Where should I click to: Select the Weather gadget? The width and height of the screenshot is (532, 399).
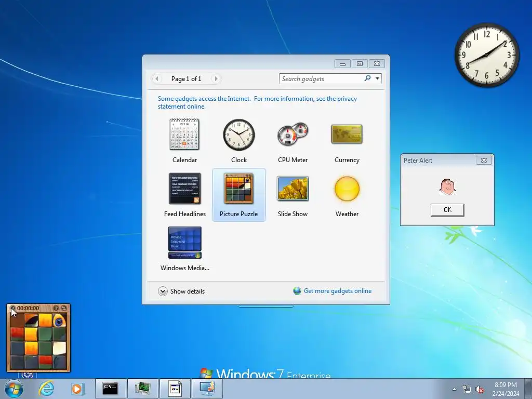coord(347,195)
